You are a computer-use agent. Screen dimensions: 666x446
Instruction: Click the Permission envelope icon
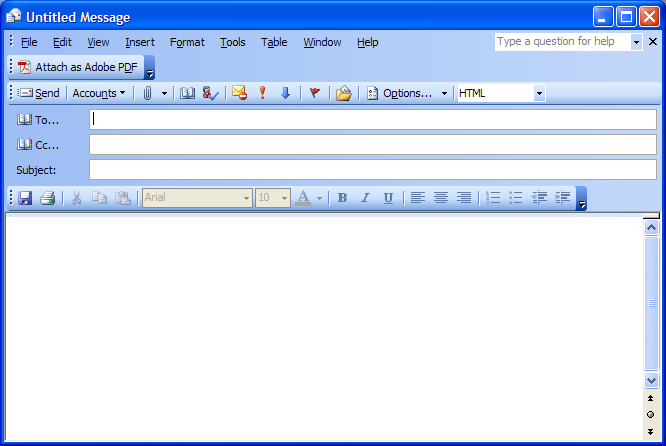(240, 93)
